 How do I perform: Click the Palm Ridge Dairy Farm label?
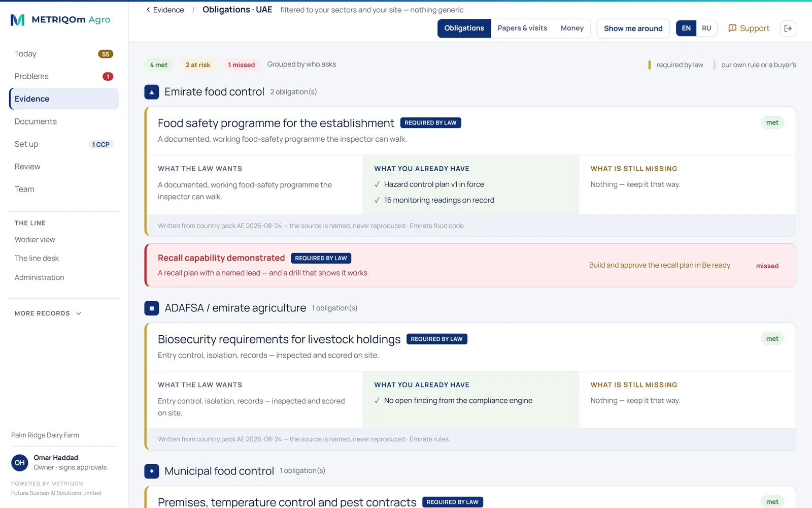[45, 435]
